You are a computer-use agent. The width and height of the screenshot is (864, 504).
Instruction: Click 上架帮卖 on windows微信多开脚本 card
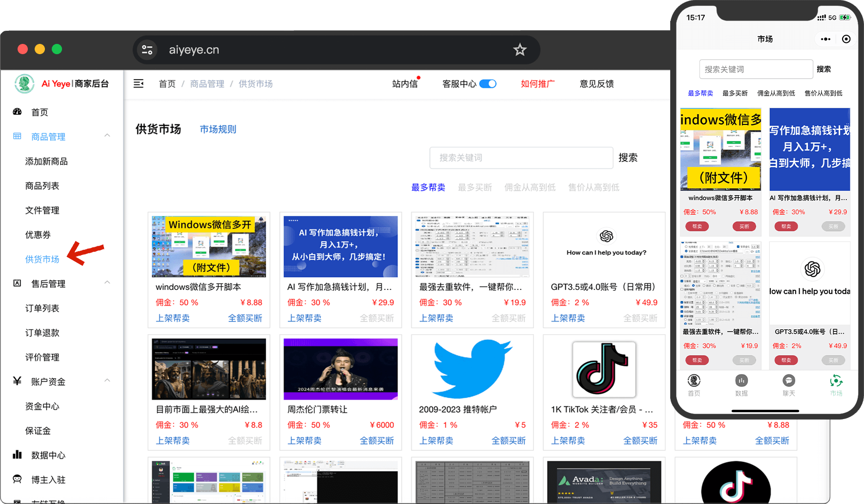(172, 318)
